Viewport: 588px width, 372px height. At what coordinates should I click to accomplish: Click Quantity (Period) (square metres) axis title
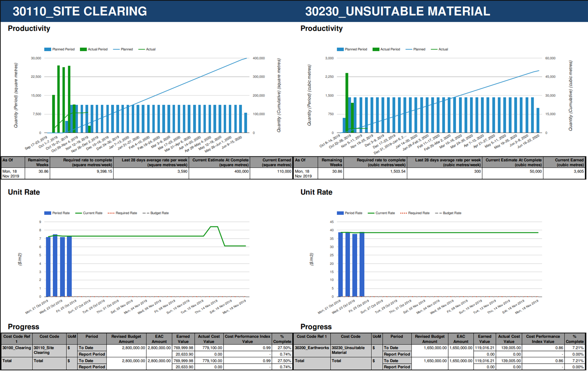pyautogui.click(x=16, y=95)
